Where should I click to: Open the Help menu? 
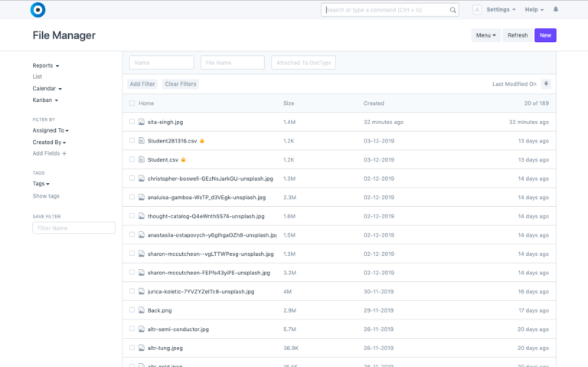coord(534,10)
